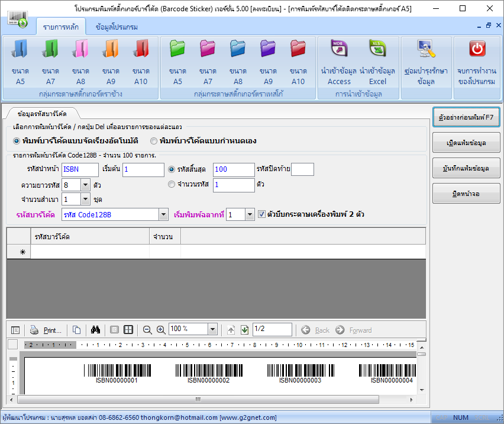This screenshot has width=504, height=424.
Task: Toggle printer paper feeder 2 checkbox
Action: 261,214
